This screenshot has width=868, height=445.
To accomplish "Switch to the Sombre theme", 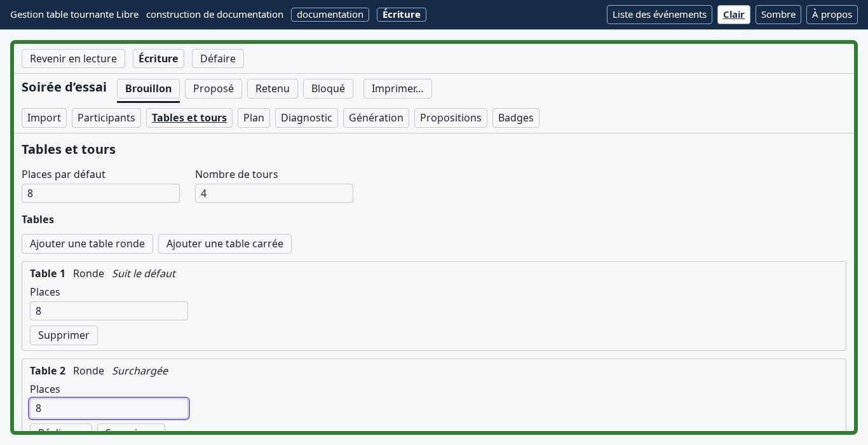I will [x=778, y=15].
